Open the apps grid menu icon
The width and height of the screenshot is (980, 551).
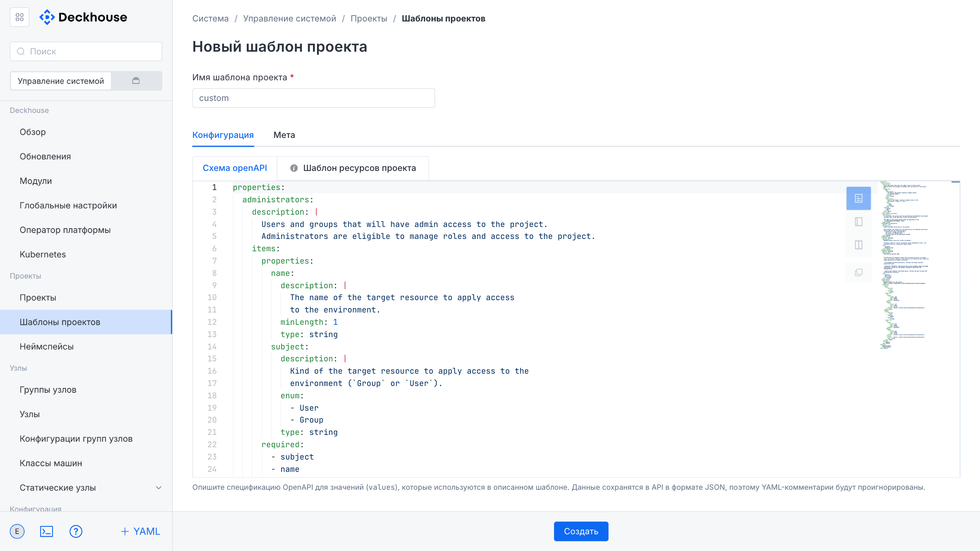click(19, 17)
